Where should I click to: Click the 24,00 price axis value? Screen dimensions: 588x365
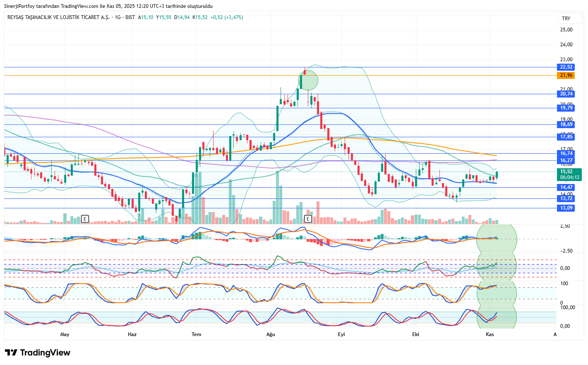[x=566, y=45]
